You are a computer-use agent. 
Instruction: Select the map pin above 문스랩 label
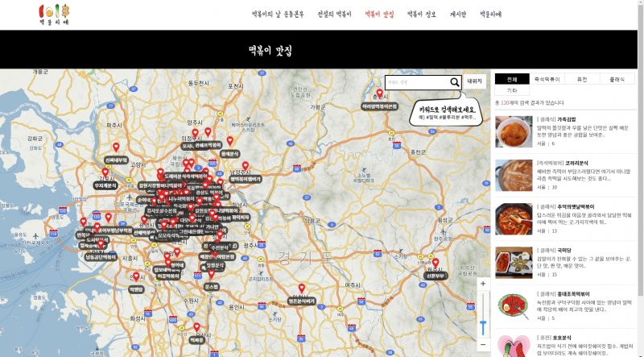[212, 273]
